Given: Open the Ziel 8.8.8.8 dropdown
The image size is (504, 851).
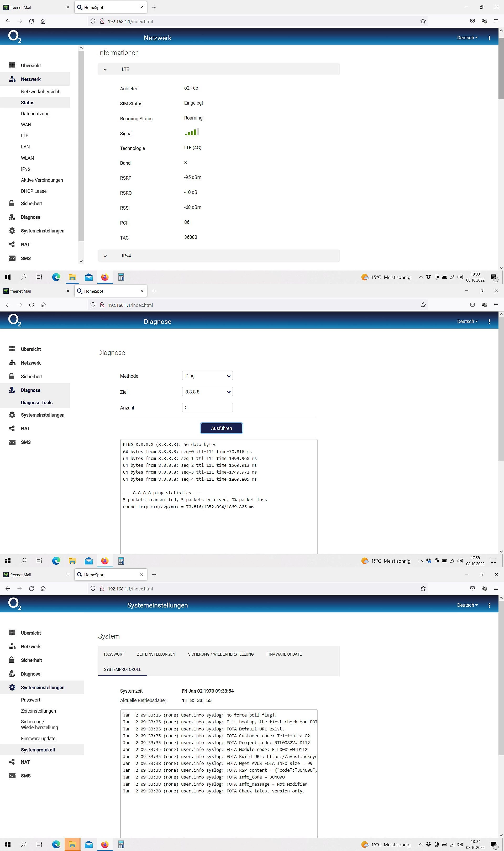Looking at the screenshot, I should coord(207,392).
